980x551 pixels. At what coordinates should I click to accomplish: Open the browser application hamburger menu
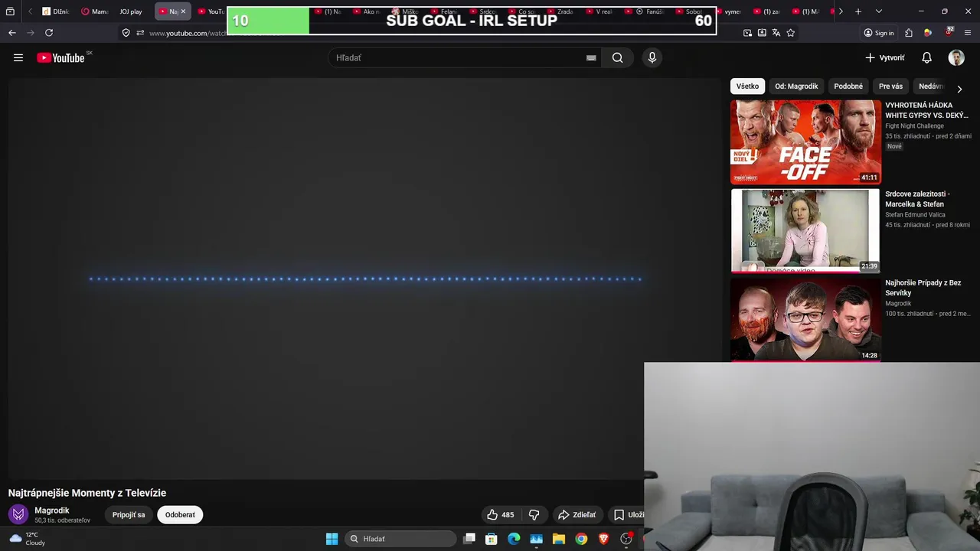(968, 33)
